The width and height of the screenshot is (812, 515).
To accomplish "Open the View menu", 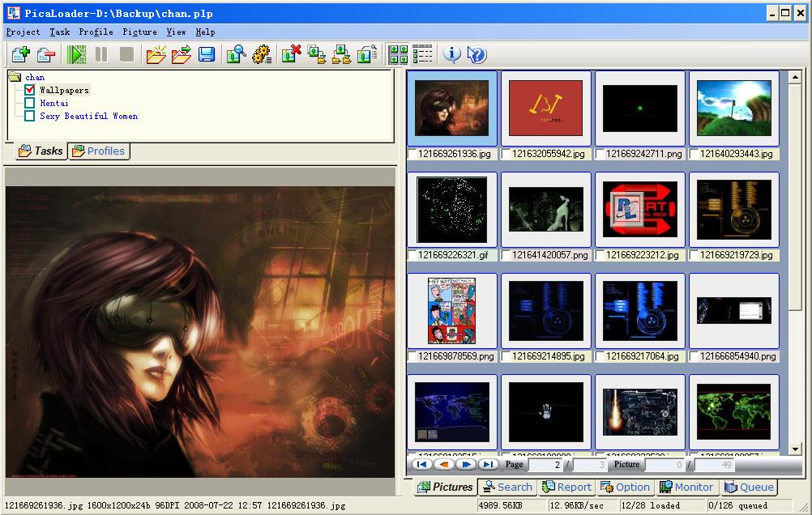I will coord(176,32).
